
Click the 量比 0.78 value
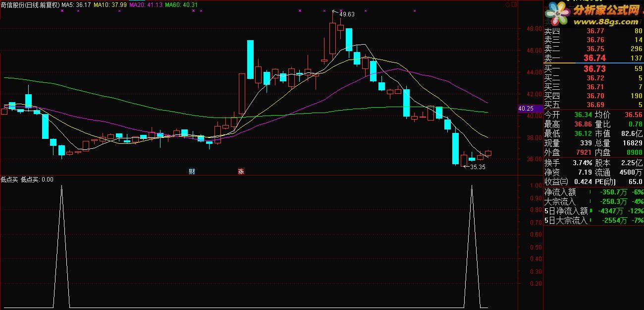[x=618, y=124]
